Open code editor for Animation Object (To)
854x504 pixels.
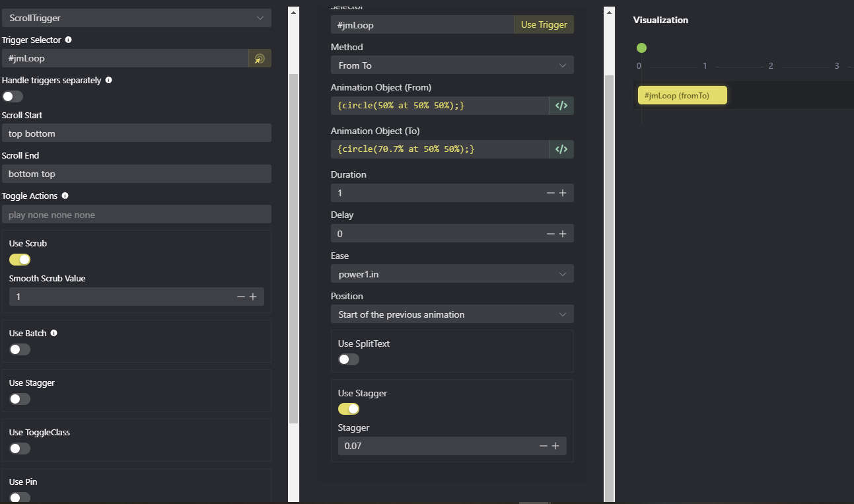point(561,149)
